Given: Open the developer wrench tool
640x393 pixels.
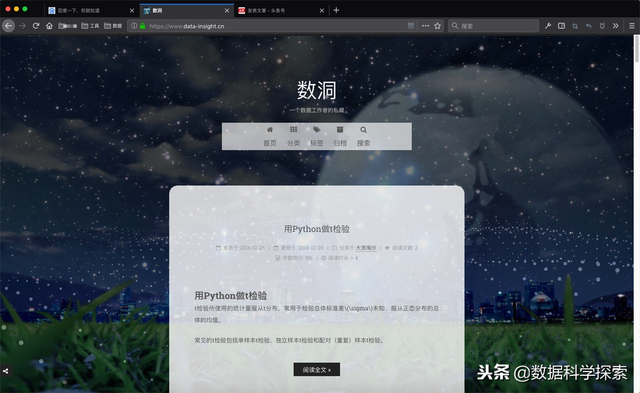Looking at the screenshot, I should point(548,26).
